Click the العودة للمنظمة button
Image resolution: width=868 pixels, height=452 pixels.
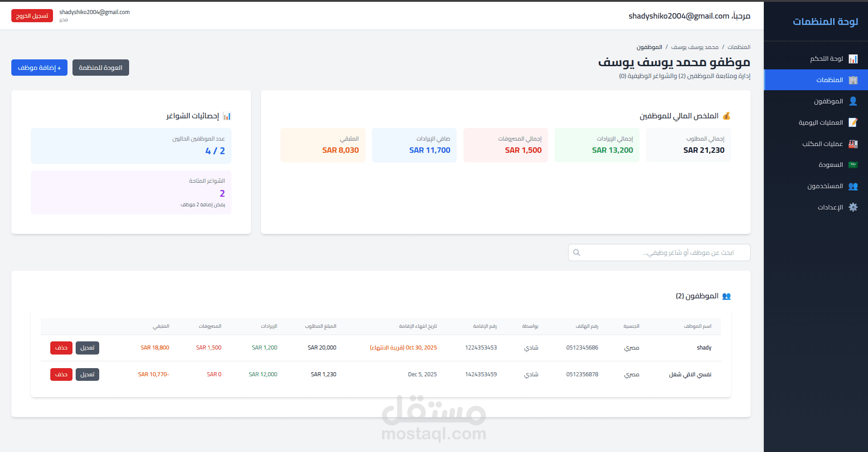tap(101, 68)
